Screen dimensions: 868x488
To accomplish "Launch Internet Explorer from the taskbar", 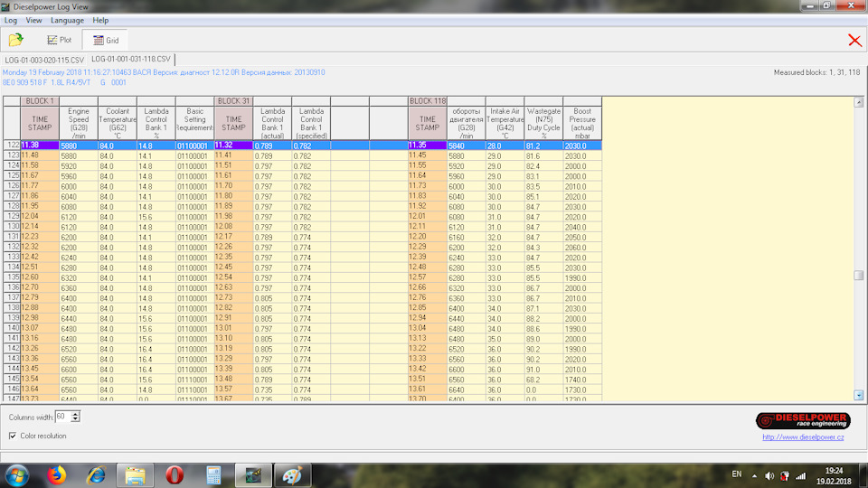I will [x=96, y=475].
